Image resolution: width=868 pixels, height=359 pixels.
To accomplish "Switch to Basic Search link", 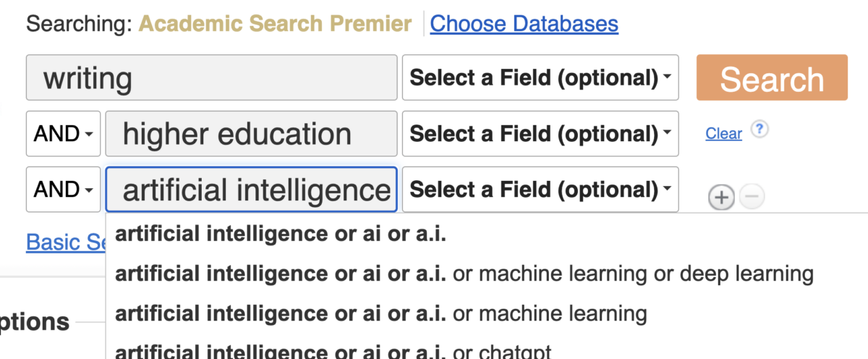I will coord(67,242).
